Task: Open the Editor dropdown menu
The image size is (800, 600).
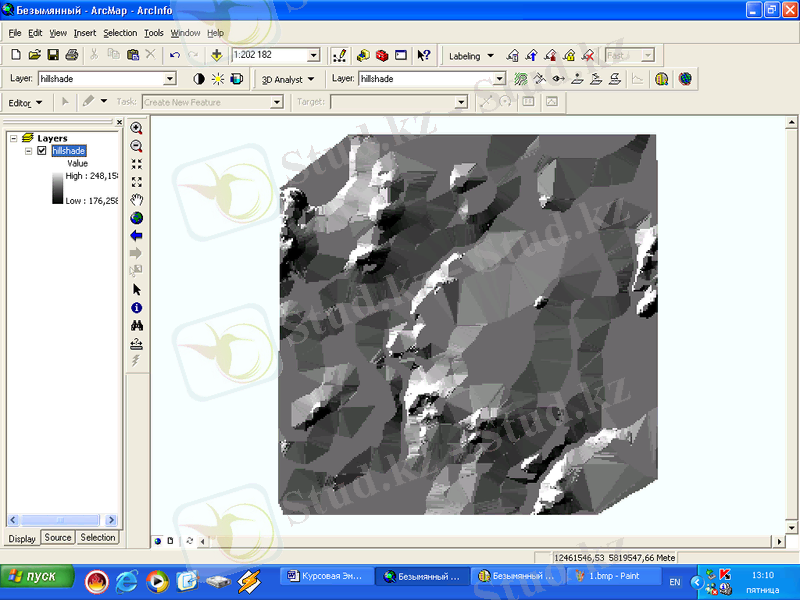Action: [x=26, y=102]
